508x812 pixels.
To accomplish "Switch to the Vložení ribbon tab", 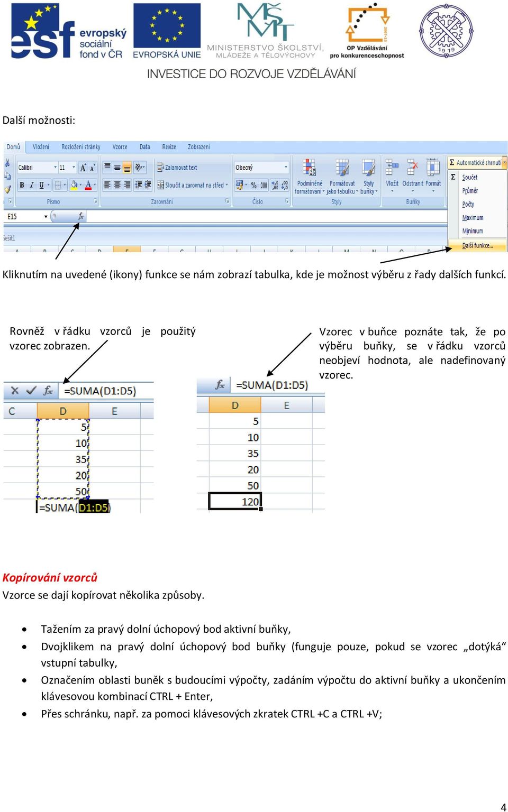I will tap(41, 146).
